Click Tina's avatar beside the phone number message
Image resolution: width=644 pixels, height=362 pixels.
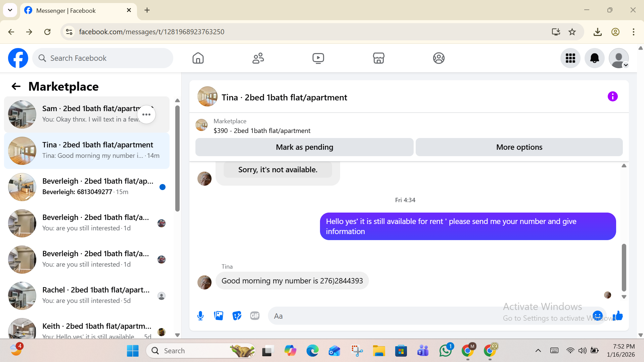click(x=204, y=282)
